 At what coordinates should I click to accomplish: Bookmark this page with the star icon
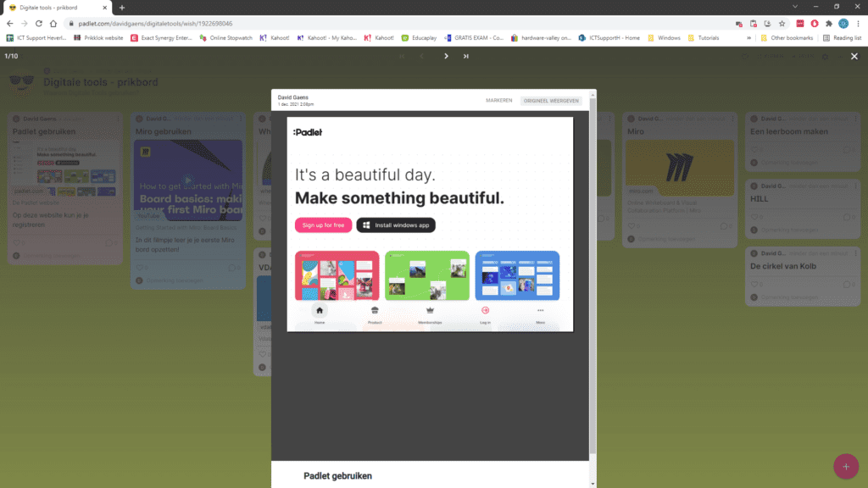point(782,24)
